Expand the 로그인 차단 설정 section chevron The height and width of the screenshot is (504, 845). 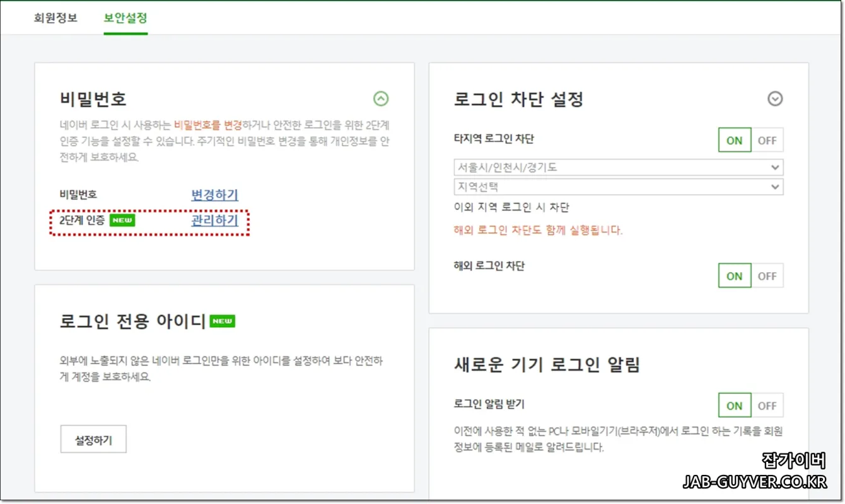(x=774, y=99)
